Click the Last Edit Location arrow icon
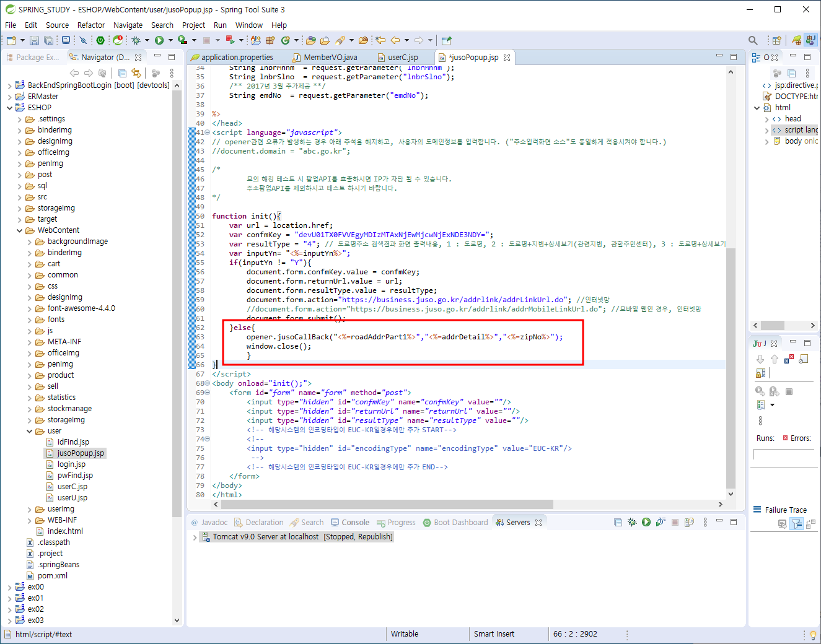The image size is (821, 644). (x=380, y=40)
